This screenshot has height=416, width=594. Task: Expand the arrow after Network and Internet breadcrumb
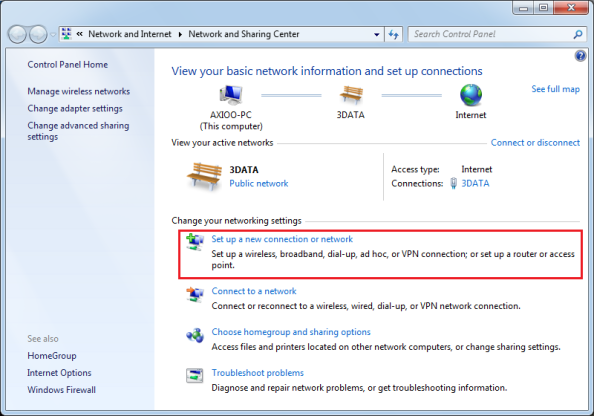(180, 34)
